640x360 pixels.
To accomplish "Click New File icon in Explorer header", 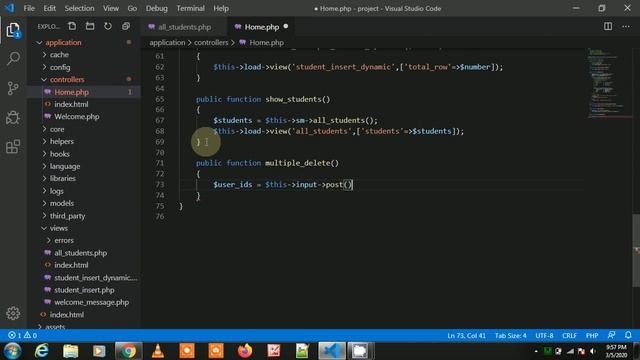I will pos(72,27).
